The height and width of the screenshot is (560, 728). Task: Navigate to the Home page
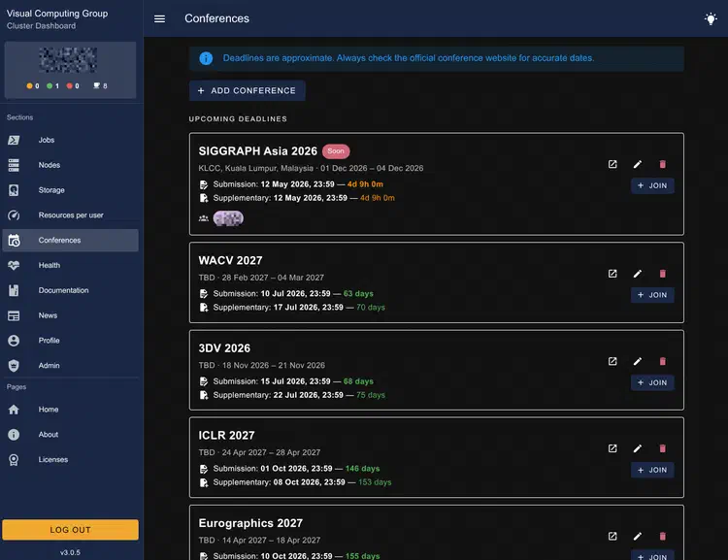[70, 410]
